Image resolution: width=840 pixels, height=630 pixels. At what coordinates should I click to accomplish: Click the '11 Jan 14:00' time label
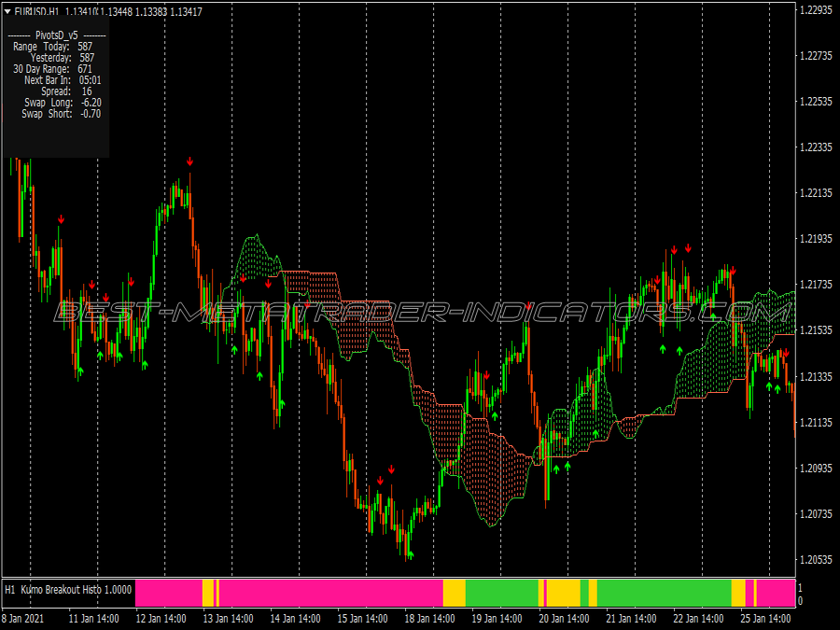(93, 619)
